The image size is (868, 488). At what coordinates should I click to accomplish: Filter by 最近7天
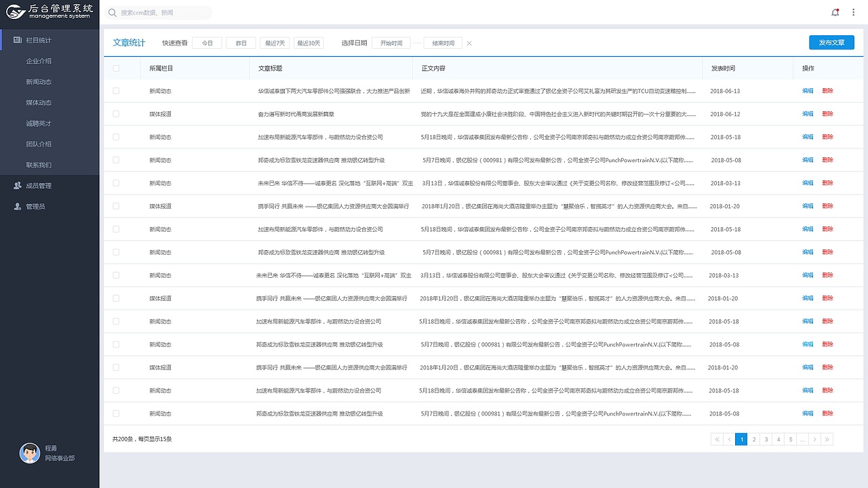(275, 43)
